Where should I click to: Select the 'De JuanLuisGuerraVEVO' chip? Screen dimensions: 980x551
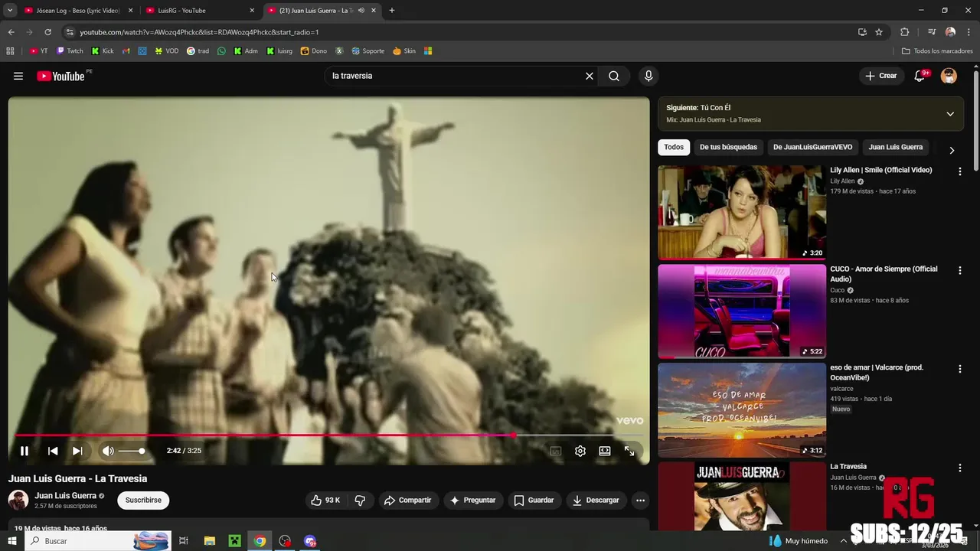point(812,147)
